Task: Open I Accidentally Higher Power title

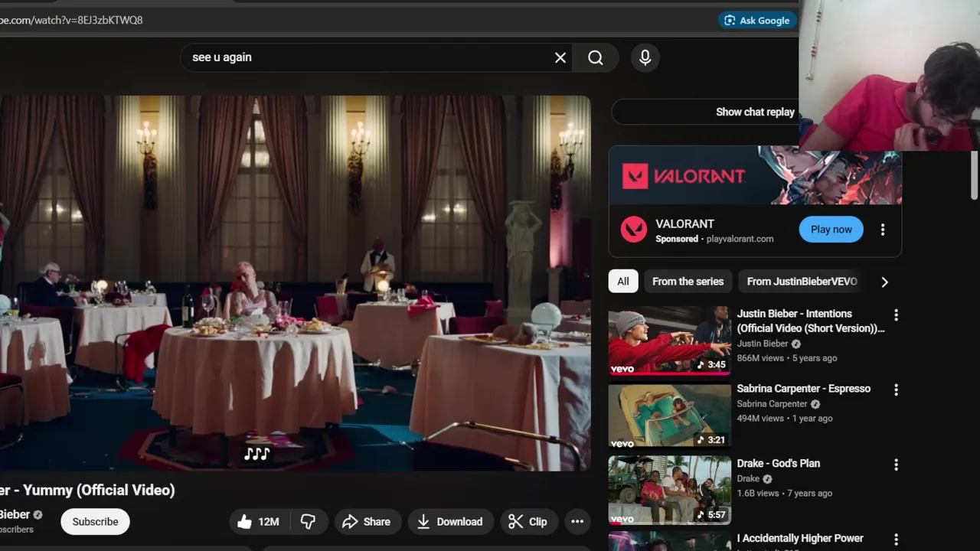Action: (x=800, y=539)
